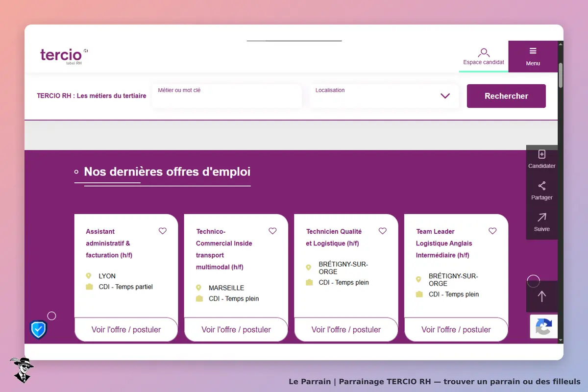Favorite the Assistant administratif & facturation offer
The width and height of the screenshot is (588, 392).
pyautogui.click(x=163, y=231)
